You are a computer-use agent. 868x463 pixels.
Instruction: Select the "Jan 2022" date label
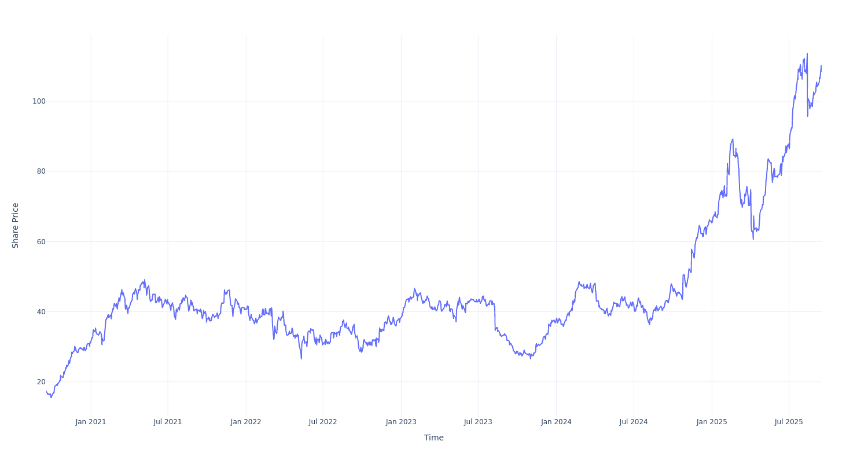coord(246,422)
